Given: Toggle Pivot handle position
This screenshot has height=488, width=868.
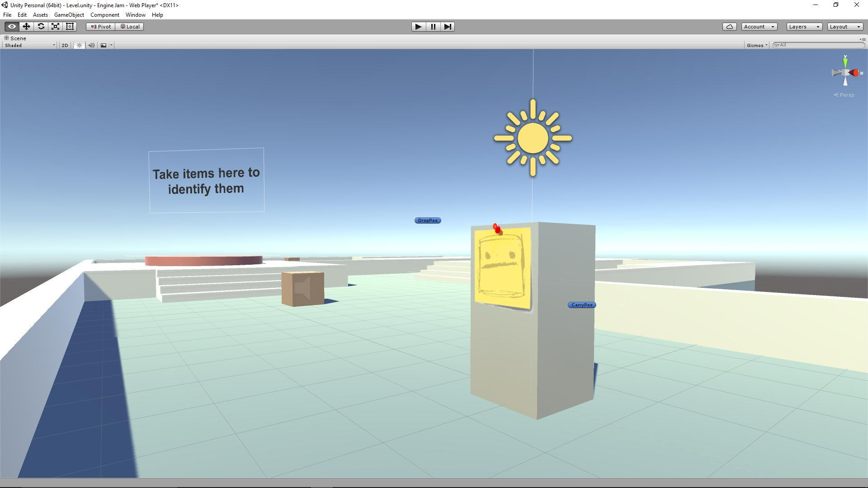Looking at the screenshot, I should coord(101,27).
